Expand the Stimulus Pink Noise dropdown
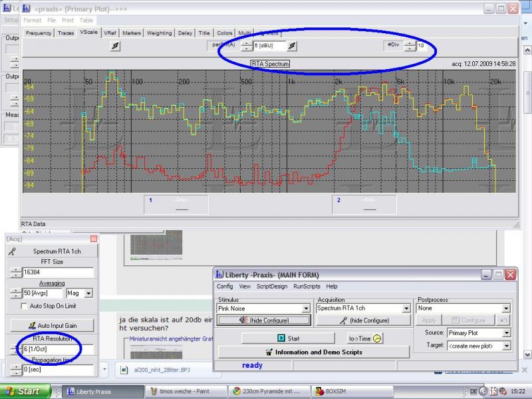Viewport: 532px width, 399px height. click(306, 309)
